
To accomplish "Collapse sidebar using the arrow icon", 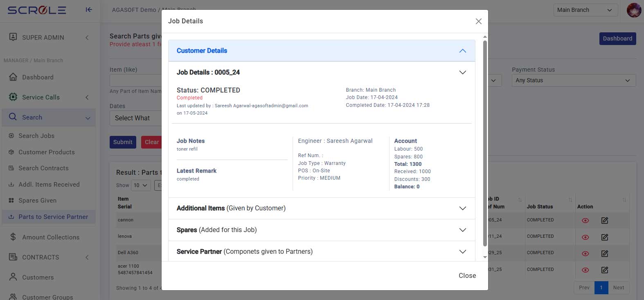I will point(89,10).
